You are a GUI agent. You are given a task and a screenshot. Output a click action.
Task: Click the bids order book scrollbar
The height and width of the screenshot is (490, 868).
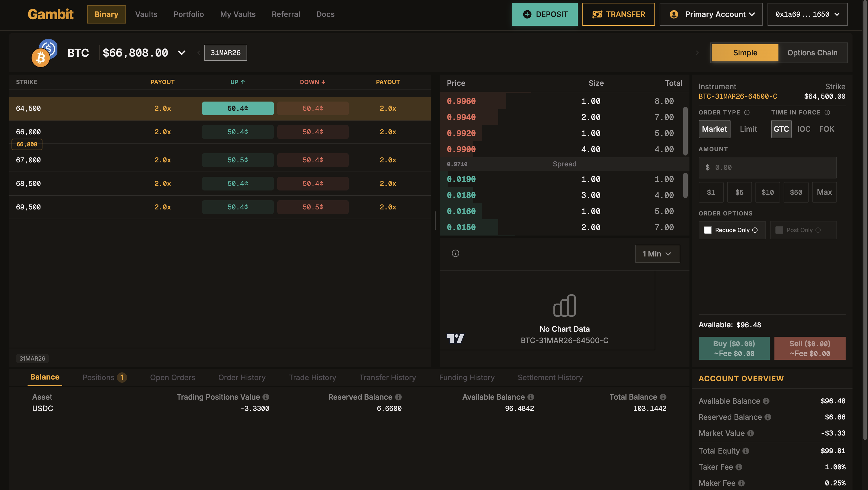tap(685, 185)
